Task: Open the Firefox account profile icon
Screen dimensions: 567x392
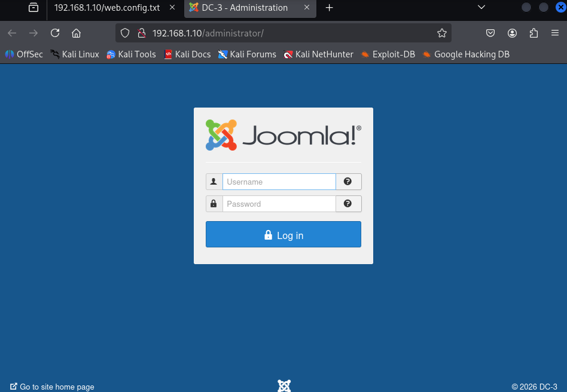Action: [512, 33]
